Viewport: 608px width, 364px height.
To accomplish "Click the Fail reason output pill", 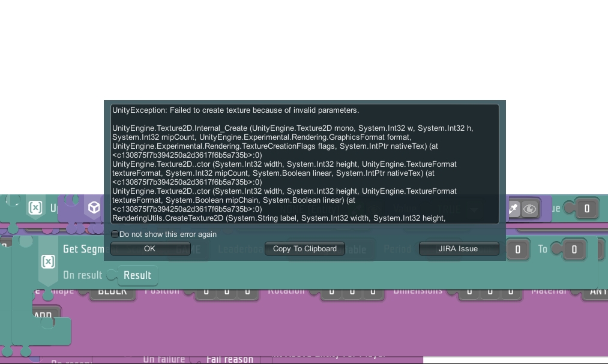I will 229,359.
